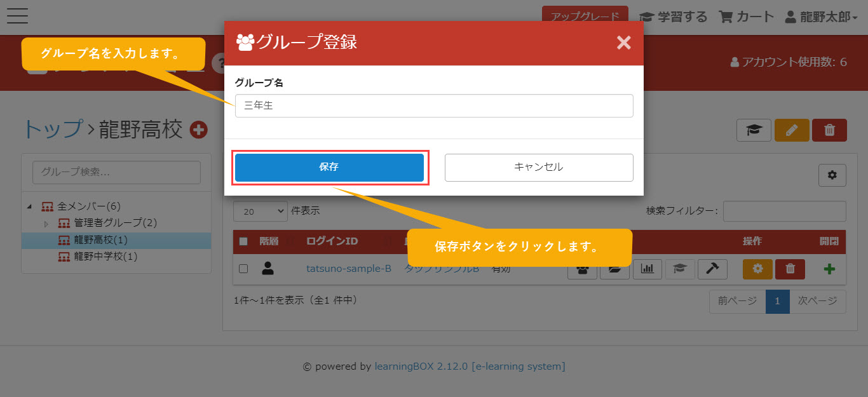
Task: Expand the 管理者グループ tree node arrow
Action: coord(46,224)
